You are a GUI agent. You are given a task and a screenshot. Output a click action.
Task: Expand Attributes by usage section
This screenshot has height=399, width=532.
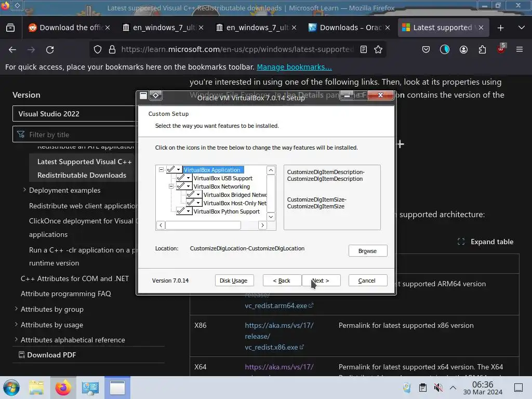pyautogui.click(x=16, y=324)
